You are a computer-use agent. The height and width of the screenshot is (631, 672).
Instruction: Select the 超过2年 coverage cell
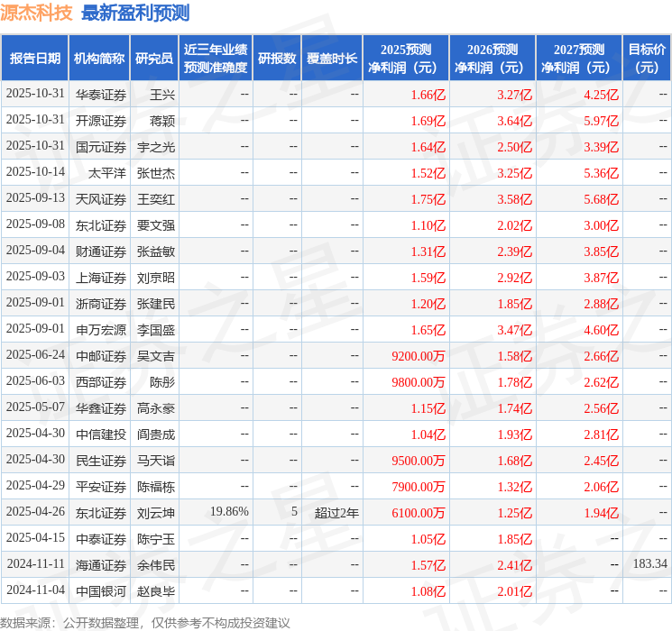tap(336, 513)
